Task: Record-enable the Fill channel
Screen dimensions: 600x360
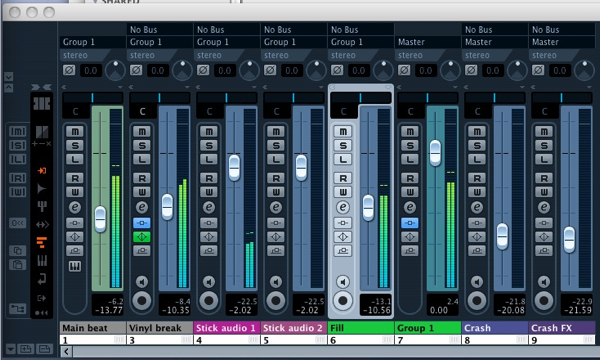Action: coord(343,301)
